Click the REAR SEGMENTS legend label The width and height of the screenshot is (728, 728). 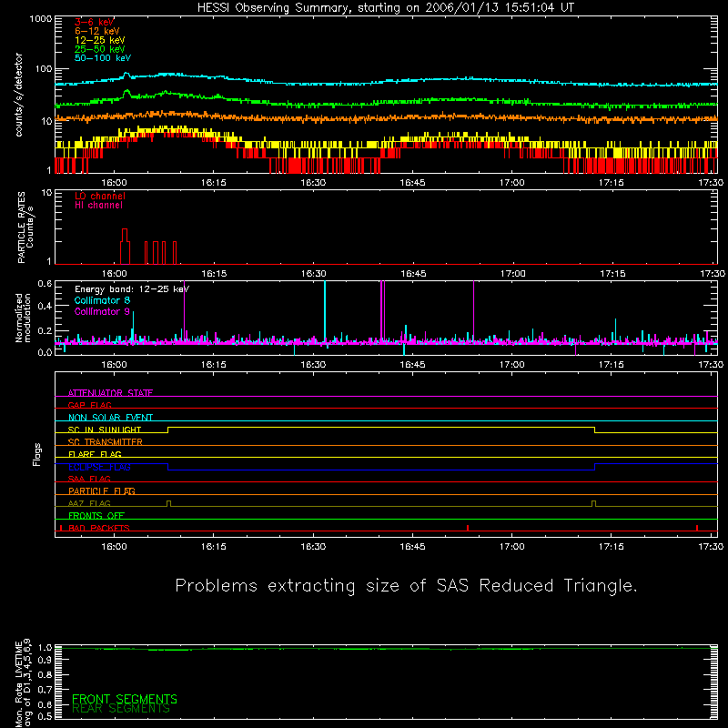121,709
